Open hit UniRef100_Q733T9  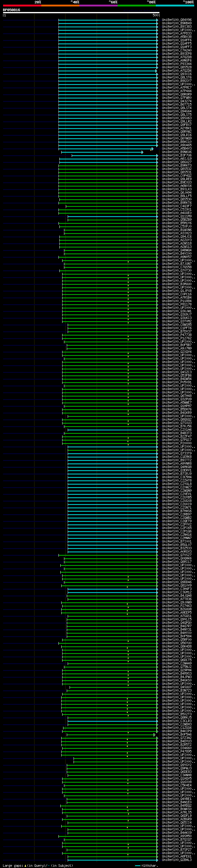coord(177,454)
